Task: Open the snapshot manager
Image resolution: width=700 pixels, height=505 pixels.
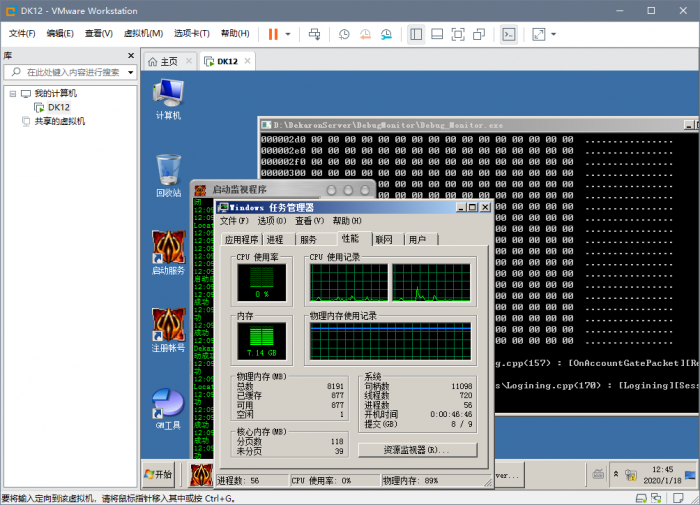Action: [x=386, y=34]
